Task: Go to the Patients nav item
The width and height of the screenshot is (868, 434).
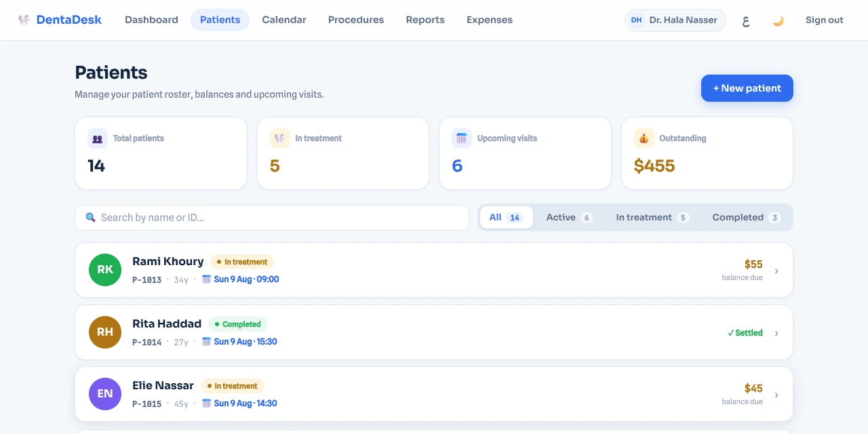Action: pyautogui.click(x=220, y=20)
